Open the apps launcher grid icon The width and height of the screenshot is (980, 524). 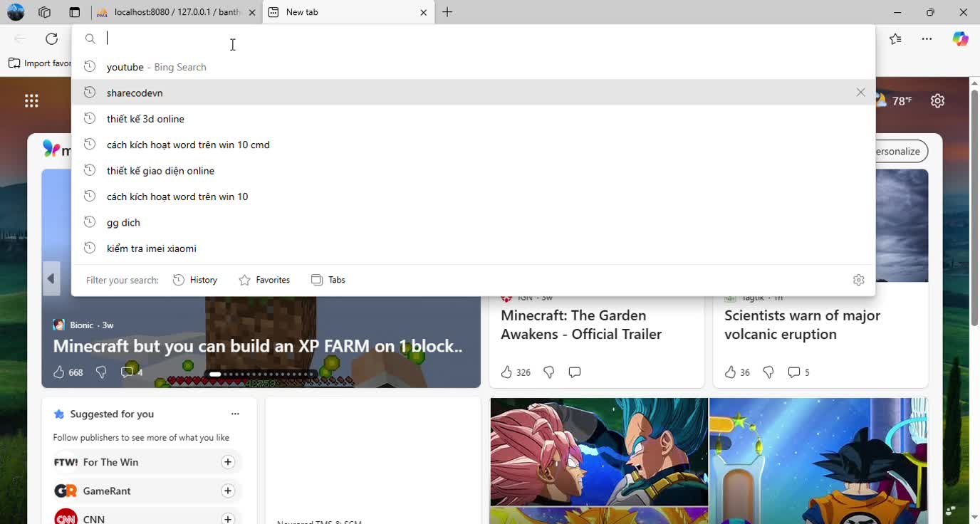point(31,100)
